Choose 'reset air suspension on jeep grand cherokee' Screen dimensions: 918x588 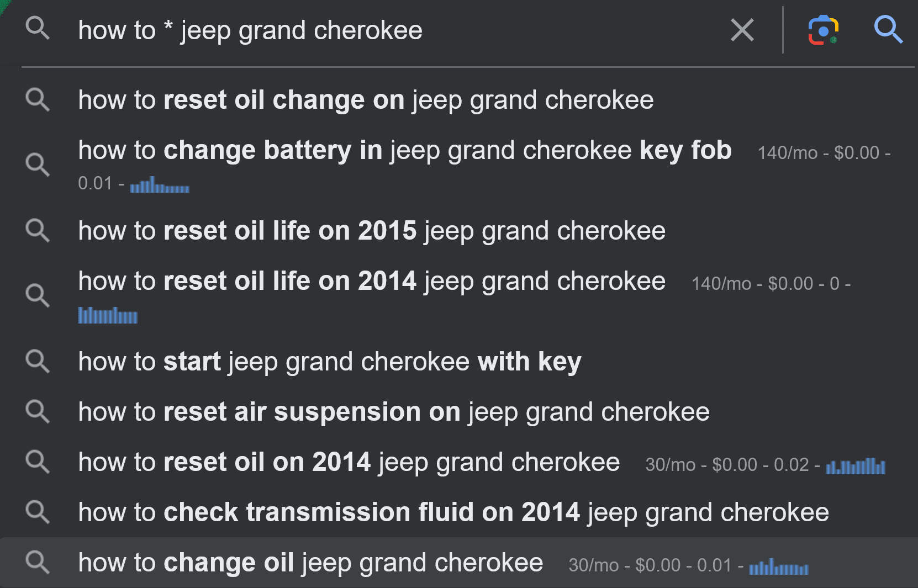459,412
